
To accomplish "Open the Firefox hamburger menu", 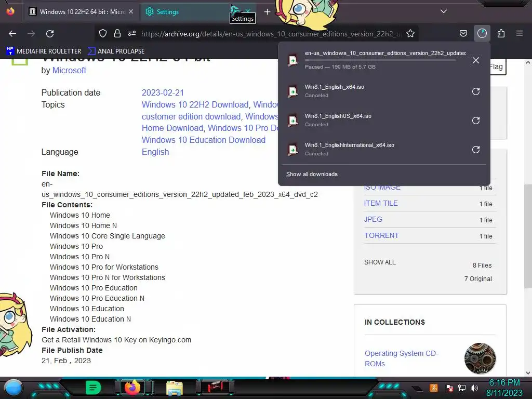I will (520, 33).
